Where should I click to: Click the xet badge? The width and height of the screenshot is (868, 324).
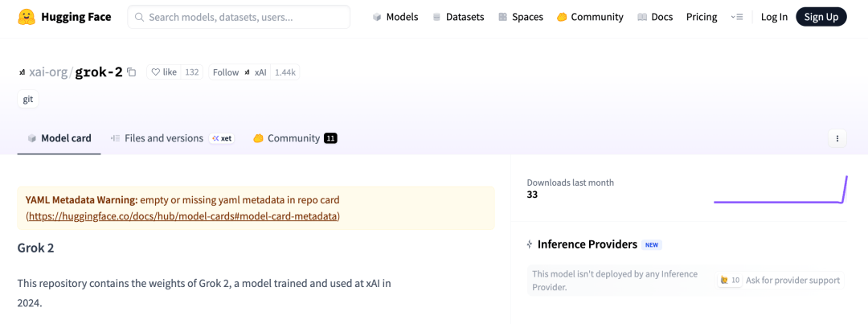pyautogui.click(x=222, y=138)
